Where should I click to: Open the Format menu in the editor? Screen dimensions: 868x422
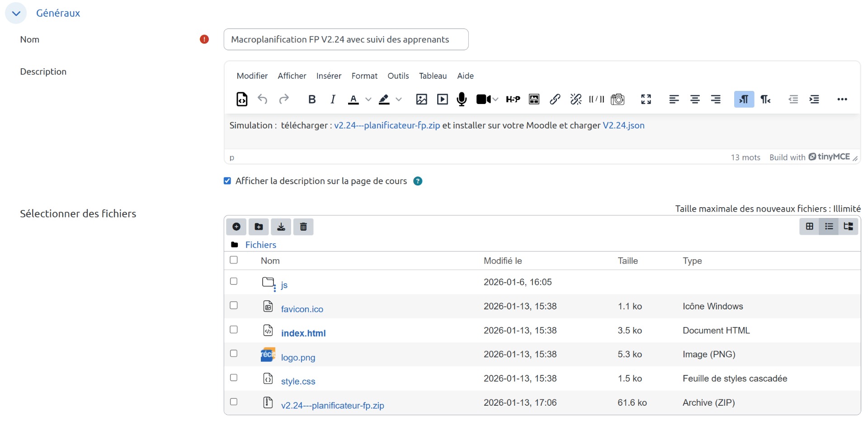[x=364, y=76]
